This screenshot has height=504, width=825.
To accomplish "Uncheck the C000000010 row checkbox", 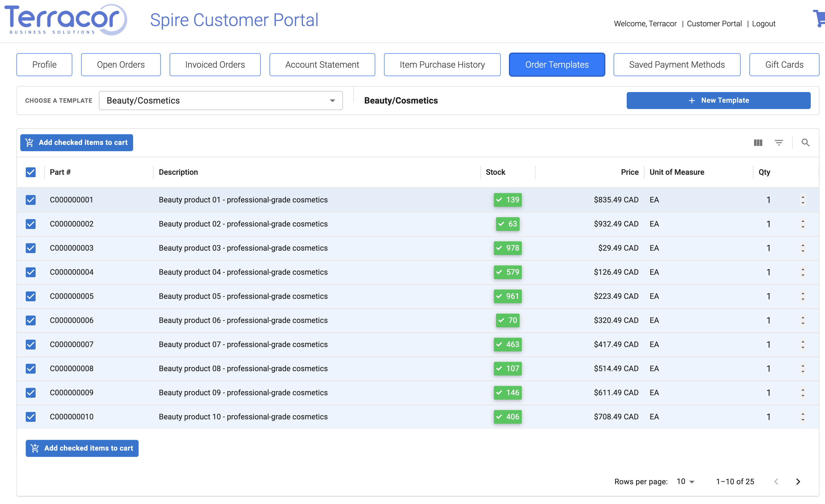I will [30, 417].
